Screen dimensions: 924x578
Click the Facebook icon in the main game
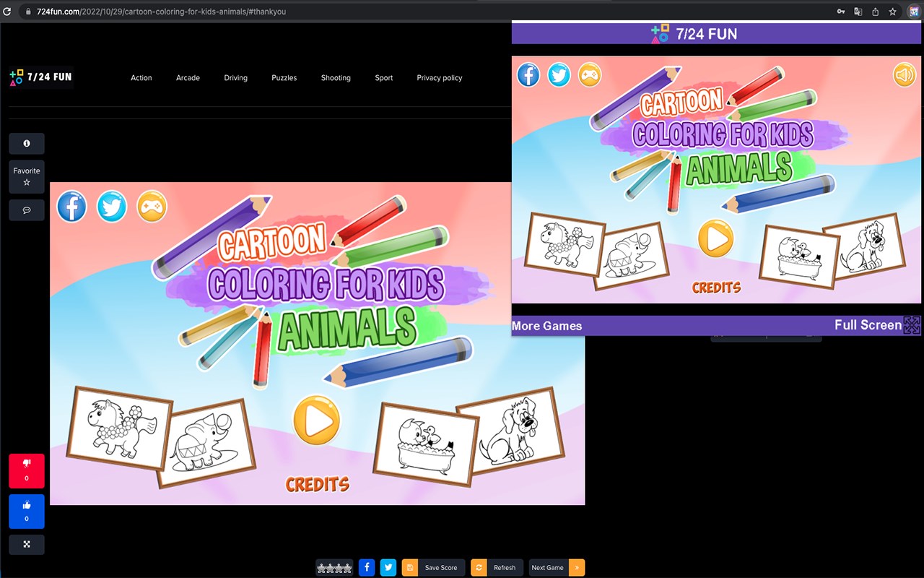[x=72, y=207]
